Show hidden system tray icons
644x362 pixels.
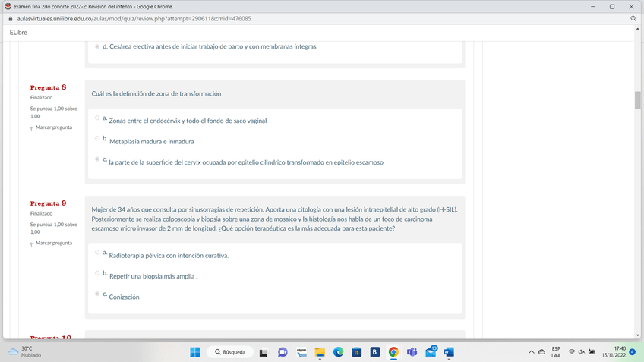coord(532,352)
